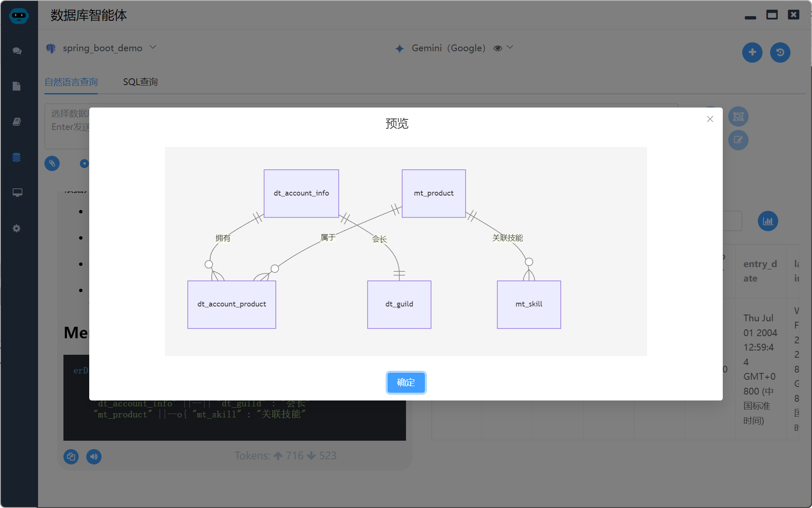
Task: Maximize the application window
Action: tap(772, 15)
